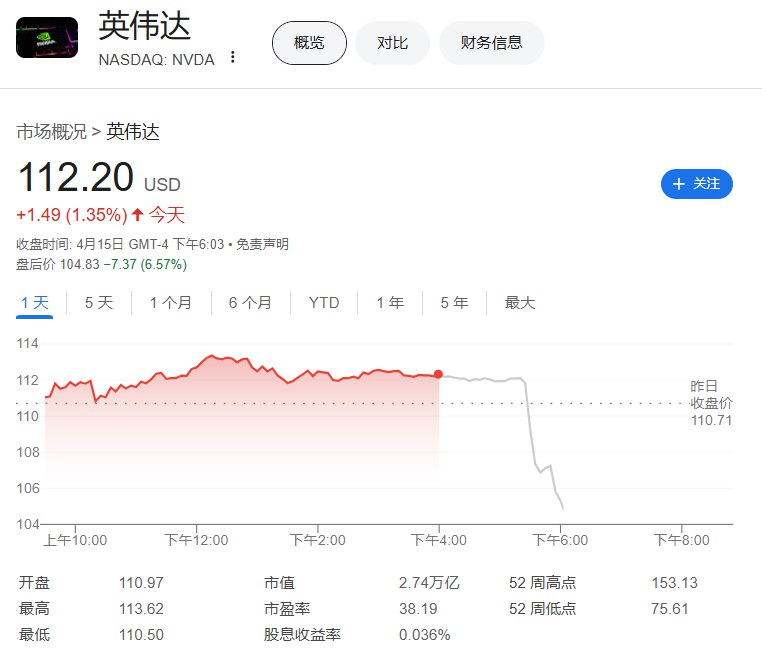Click the 下午12:00 axis label
This screenshot has height=660, width=762.
coord(196,540)
